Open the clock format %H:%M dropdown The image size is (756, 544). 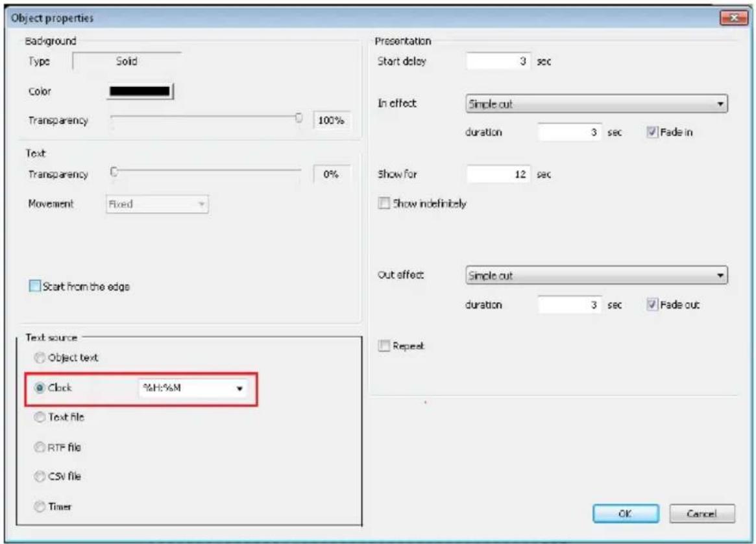[193, 388]
